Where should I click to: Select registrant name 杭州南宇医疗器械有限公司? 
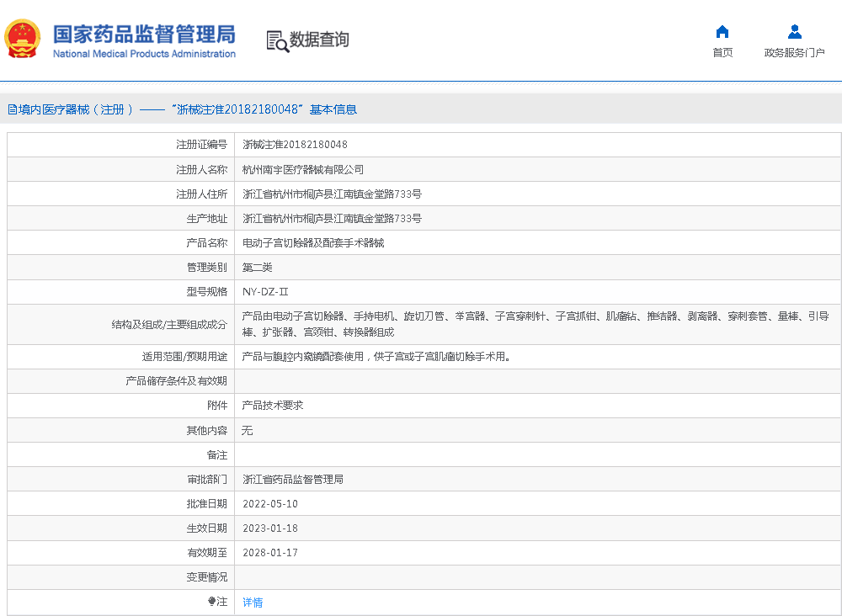coord(303,170)
